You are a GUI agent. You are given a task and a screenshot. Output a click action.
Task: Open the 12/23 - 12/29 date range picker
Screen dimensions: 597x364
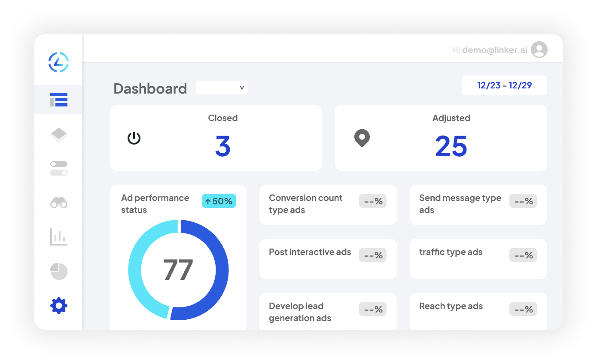tap(505, 85)
